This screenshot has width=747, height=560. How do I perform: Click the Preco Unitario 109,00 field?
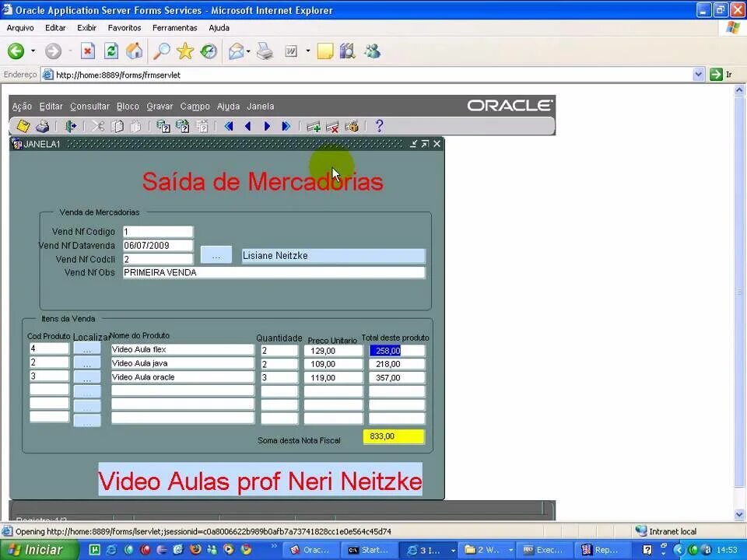(x=333, y=364)
